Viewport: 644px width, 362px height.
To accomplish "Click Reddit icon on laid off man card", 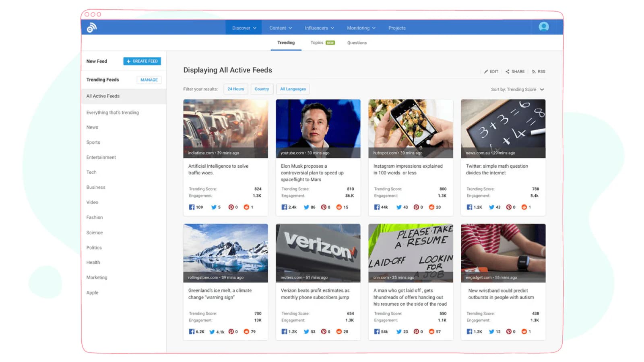I will click(x=431, y=332).
